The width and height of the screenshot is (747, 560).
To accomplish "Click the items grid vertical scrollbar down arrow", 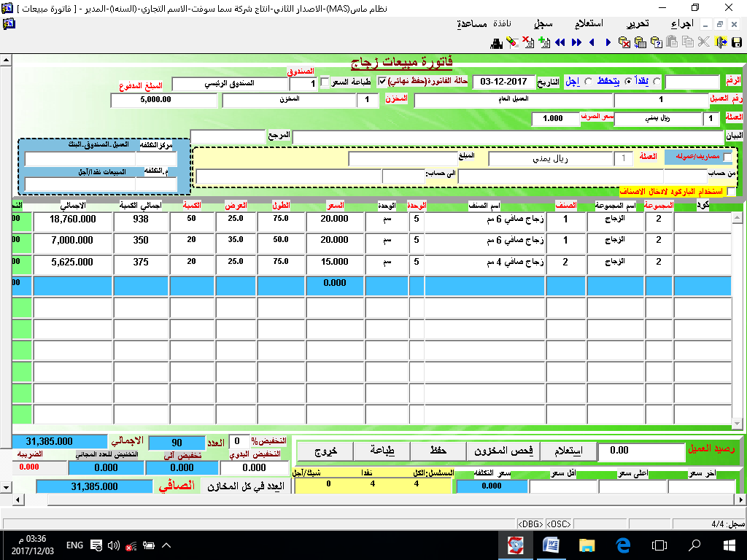I will pos(737,423).
